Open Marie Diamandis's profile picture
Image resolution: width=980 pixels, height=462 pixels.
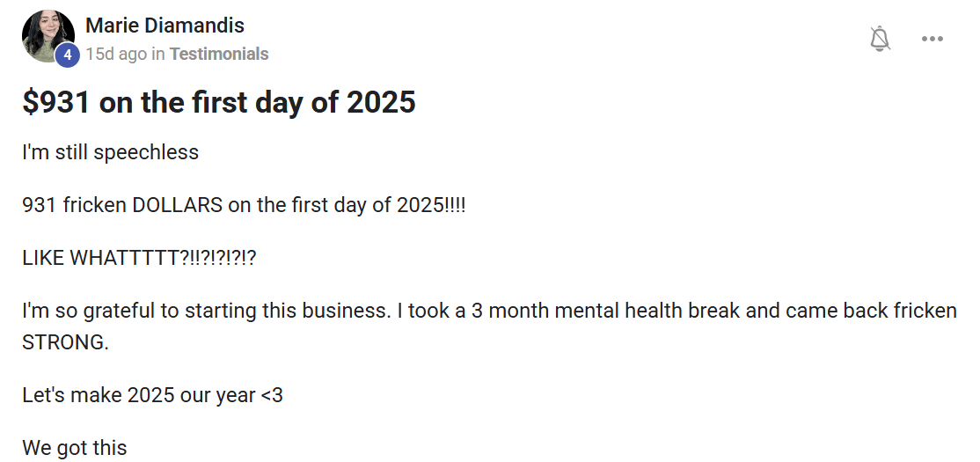(48, 35)
